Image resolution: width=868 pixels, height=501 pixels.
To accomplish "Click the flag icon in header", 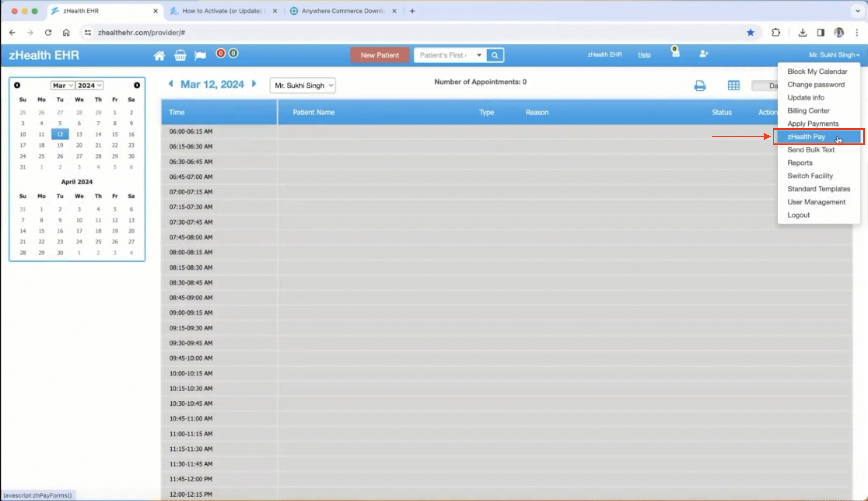I will click(x=200, y=55).
